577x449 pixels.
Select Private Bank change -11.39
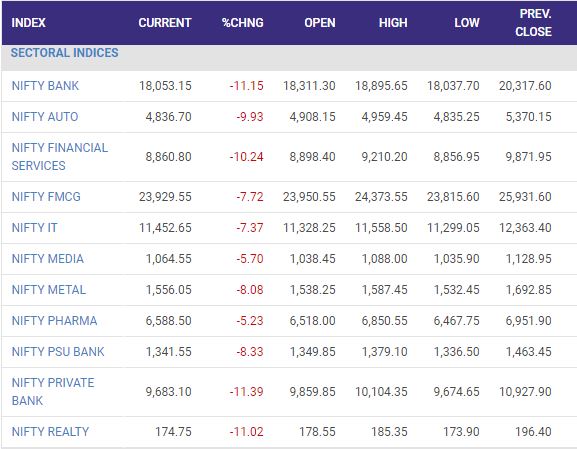[247, 392]
